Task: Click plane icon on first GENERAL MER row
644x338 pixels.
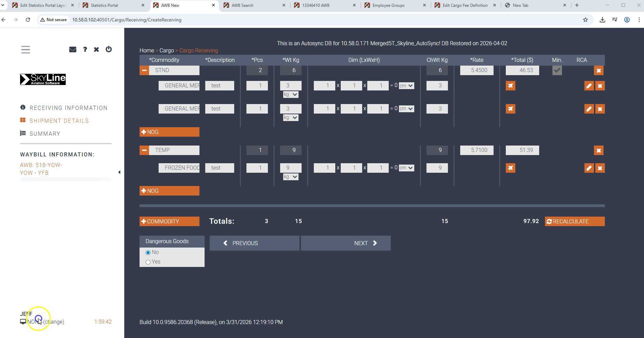Action: click(510, 86)
